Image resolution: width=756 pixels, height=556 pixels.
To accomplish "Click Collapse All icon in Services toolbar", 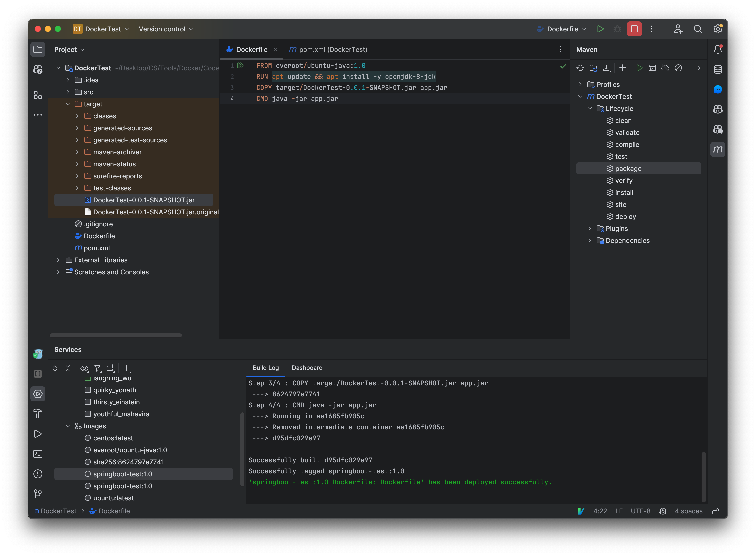I will [x=68, y=368].
